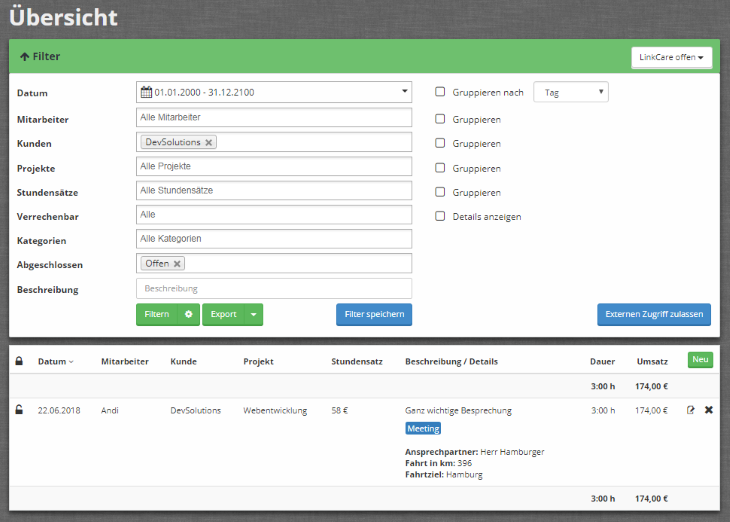The width and height of the screenshot is (730, 522).
Task: Click the green Neu button
Action: 700,360
